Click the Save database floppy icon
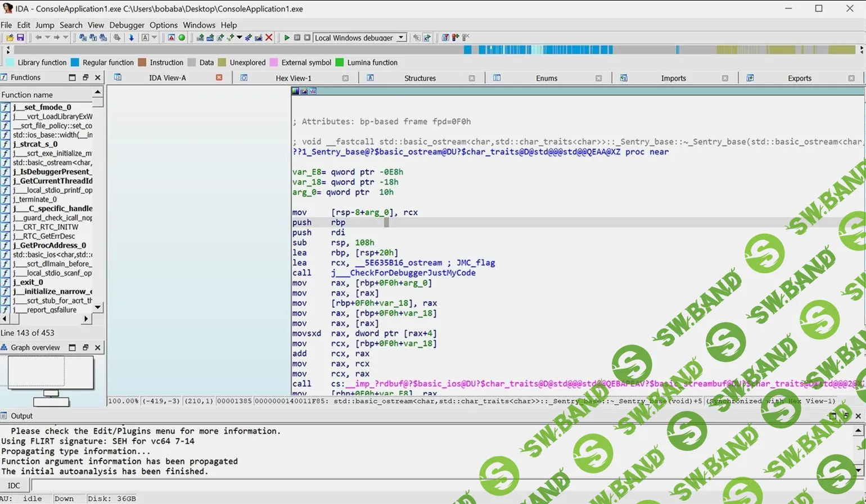The height and width of the screenshot is (504, 866). click(20, 38)
